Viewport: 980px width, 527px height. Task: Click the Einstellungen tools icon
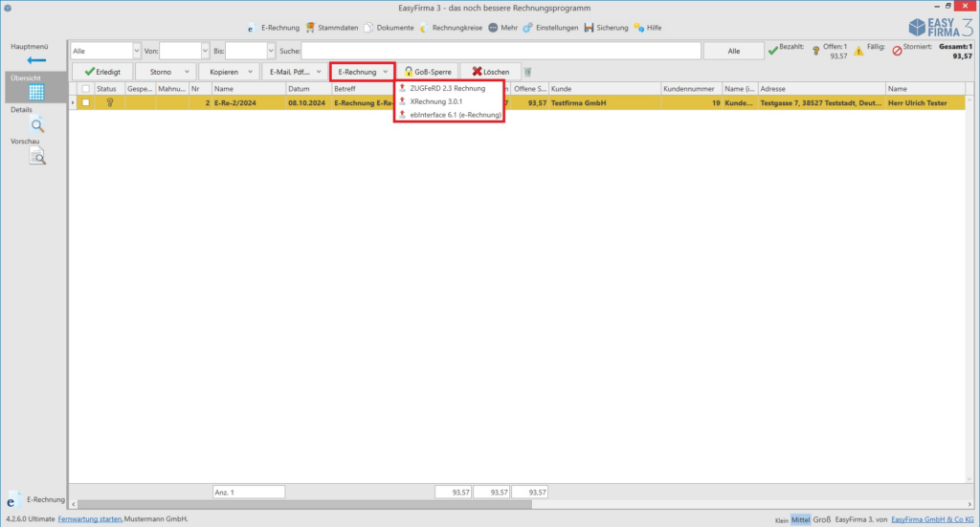tap(528, 28)
